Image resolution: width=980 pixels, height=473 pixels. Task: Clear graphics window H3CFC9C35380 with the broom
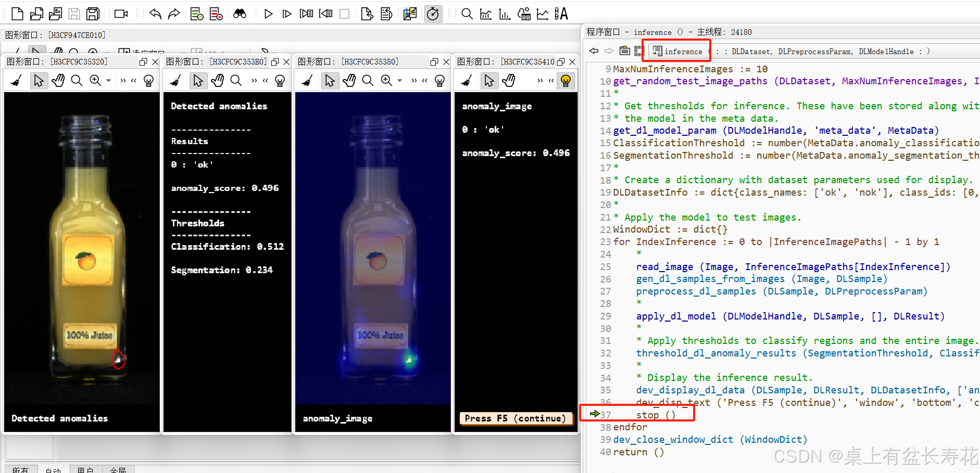pos(307,81)
